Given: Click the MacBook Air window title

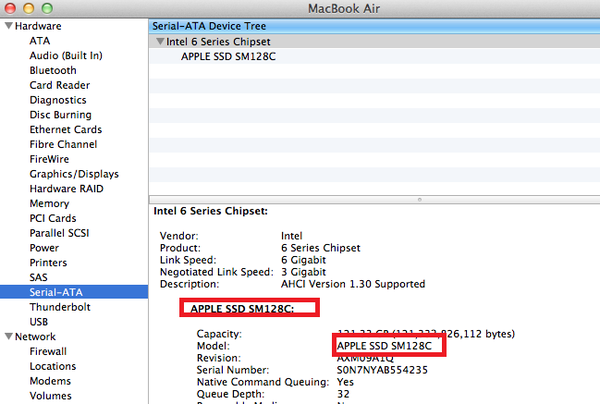Looking at the screenshot, I should (344, 8).
